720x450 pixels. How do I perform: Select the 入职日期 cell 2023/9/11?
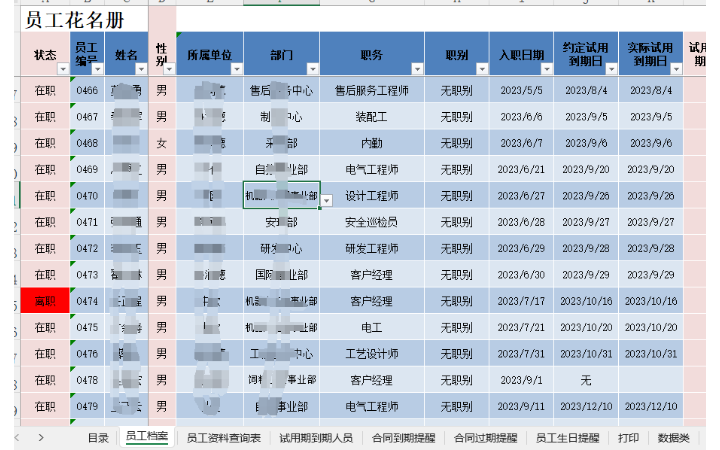tap(522, 406)
